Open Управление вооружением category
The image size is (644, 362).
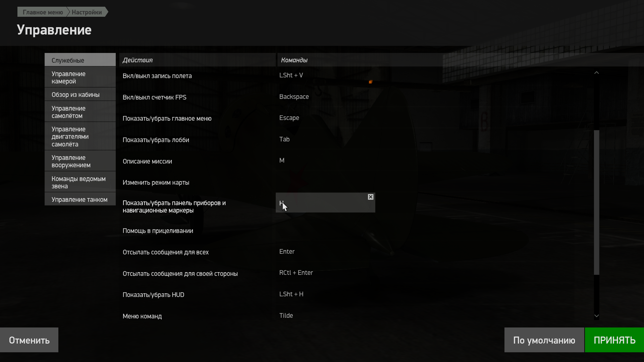80,161
